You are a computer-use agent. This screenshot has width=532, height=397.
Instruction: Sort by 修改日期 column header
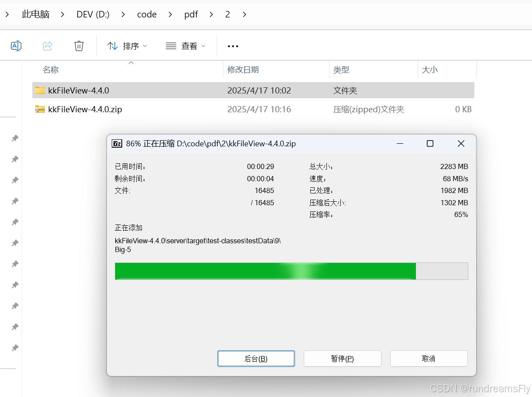[243, 70]
